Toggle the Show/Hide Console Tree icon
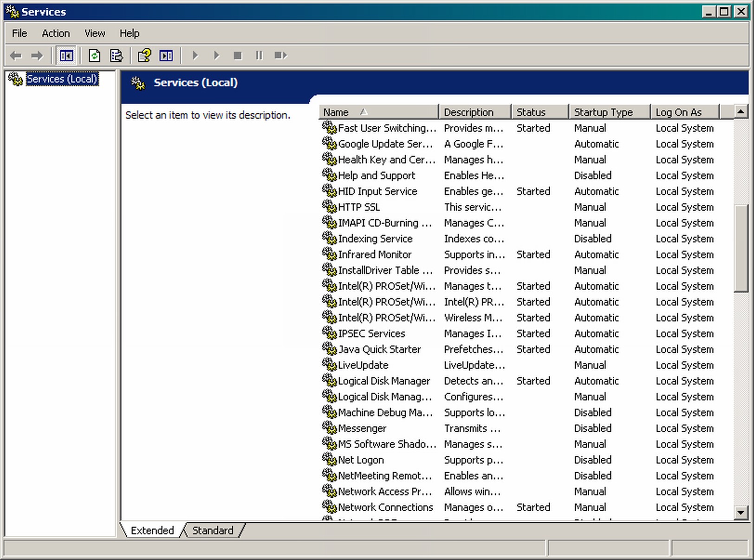754x560 pixels. click(x=66, y=56)
